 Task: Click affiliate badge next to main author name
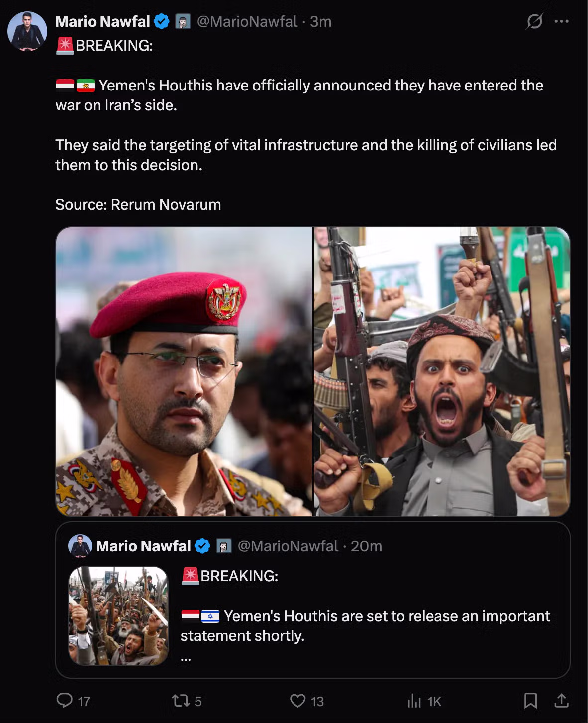[x=183, y=22]
